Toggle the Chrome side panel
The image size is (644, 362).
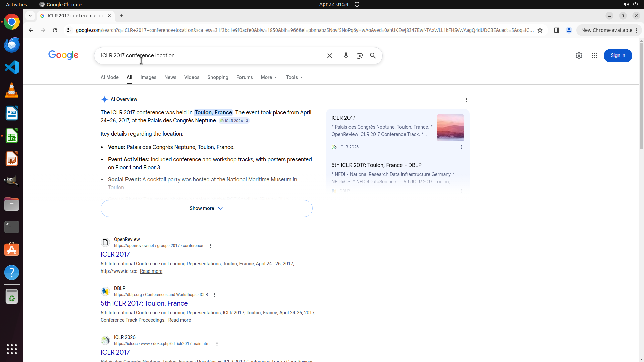[556, 30]
